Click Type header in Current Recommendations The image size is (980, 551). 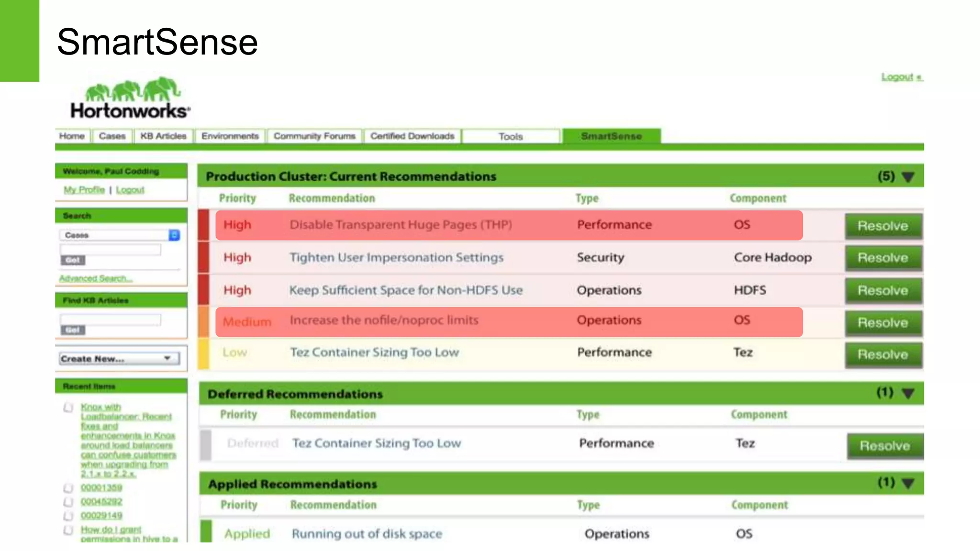pyautogui.click(x=587, y=198)
